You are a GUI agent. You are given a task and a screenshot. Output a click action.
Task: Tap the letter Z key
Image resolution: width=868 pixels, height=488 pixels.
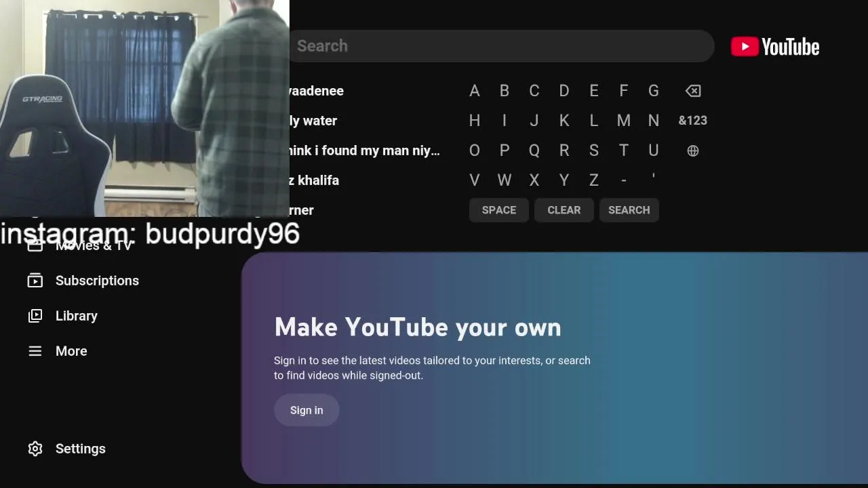[x=594, y=180]
